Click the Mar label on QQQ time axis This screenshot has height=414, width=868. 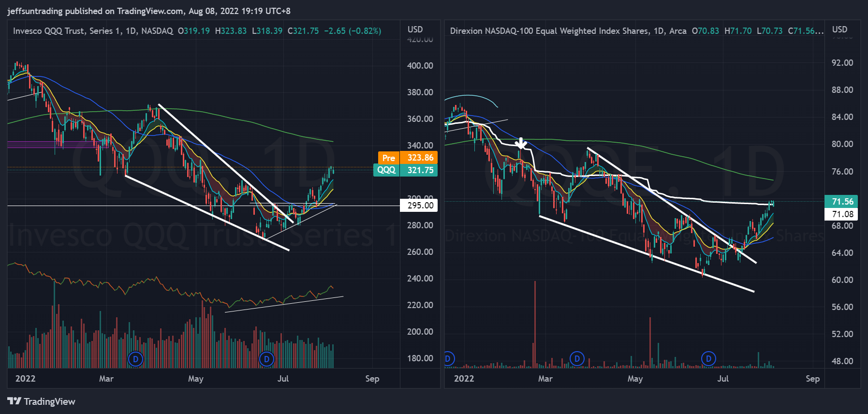pos(106,379)
